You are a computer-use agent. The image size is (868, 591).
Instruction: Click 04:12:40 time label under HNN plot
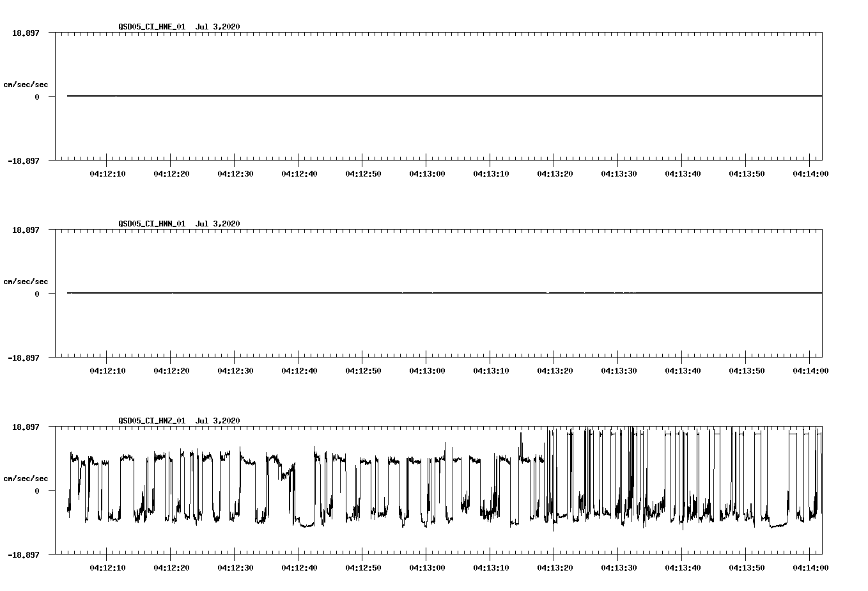(x=299, y=371)
